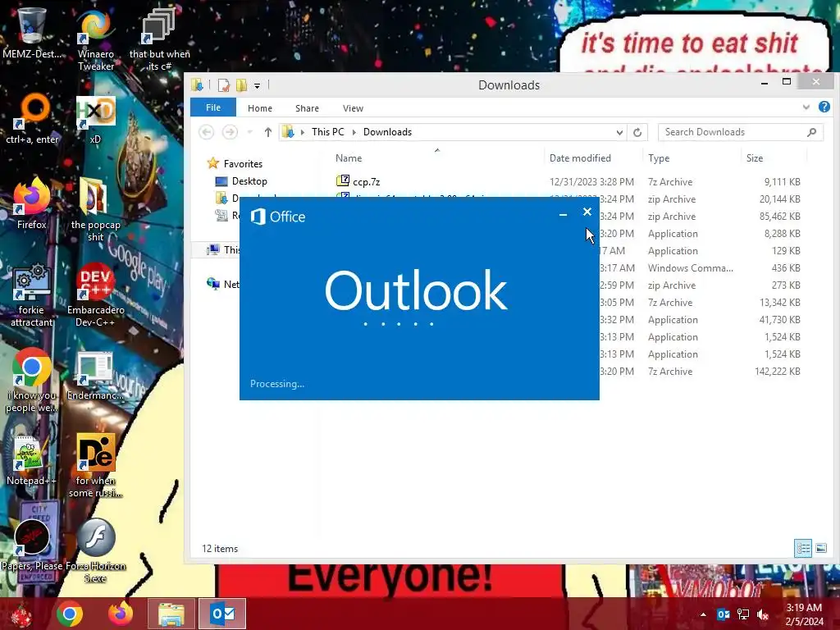The width and height of the screenshot is (840, 630).
Task: Click the Search Downloads field
Action: (741, 132)
